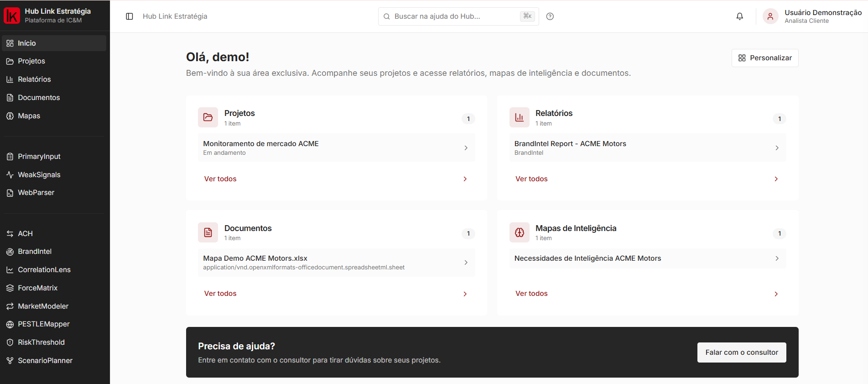Click Ver todos in Projetos card
The image size is (868, 384).
(337, 179)
